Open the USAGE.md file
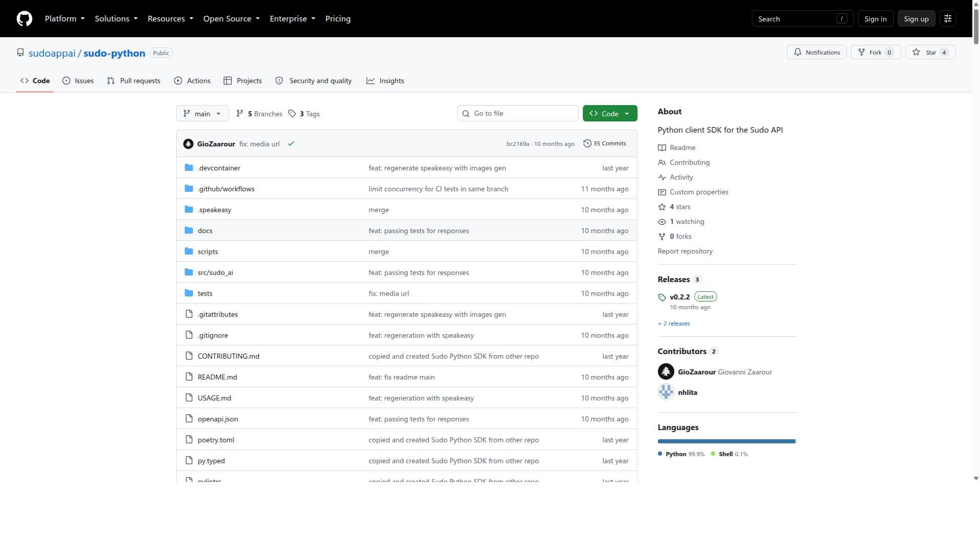 (x=214, y=398)
